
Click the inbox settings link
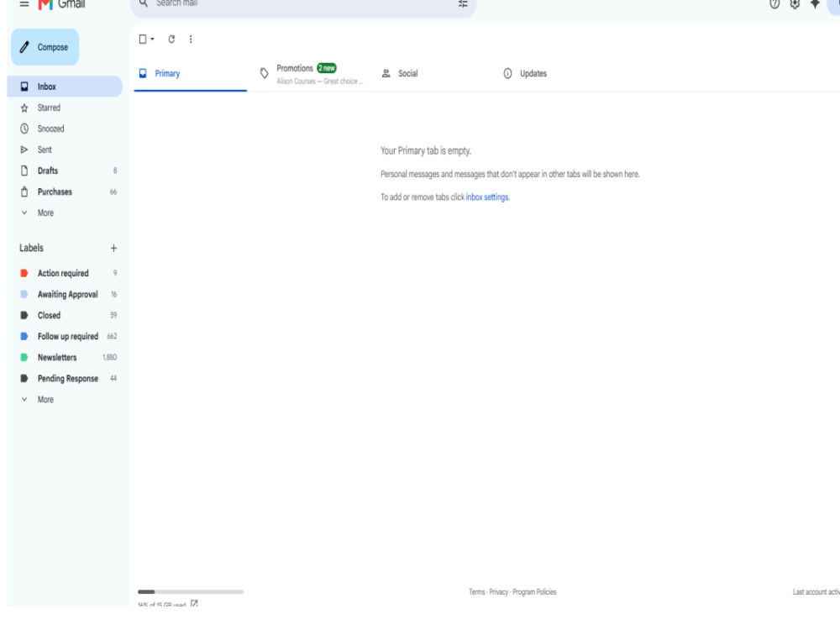click(487, 197)
